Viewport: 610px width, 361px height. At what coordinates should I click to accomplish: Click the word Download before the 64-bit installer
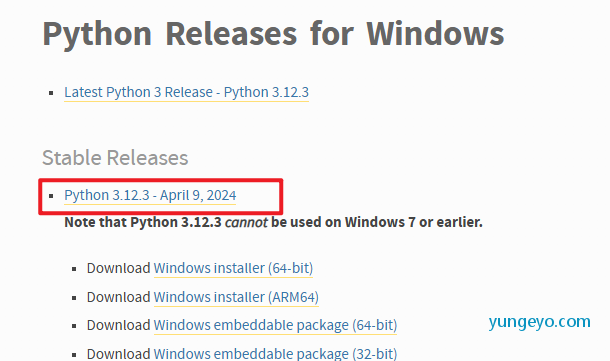[118, 268]
